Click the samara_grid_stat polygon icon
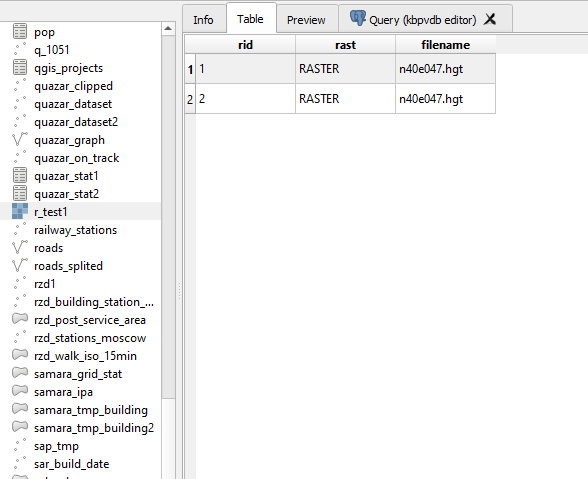The image size is (588, 479). [x=20, y=373]
